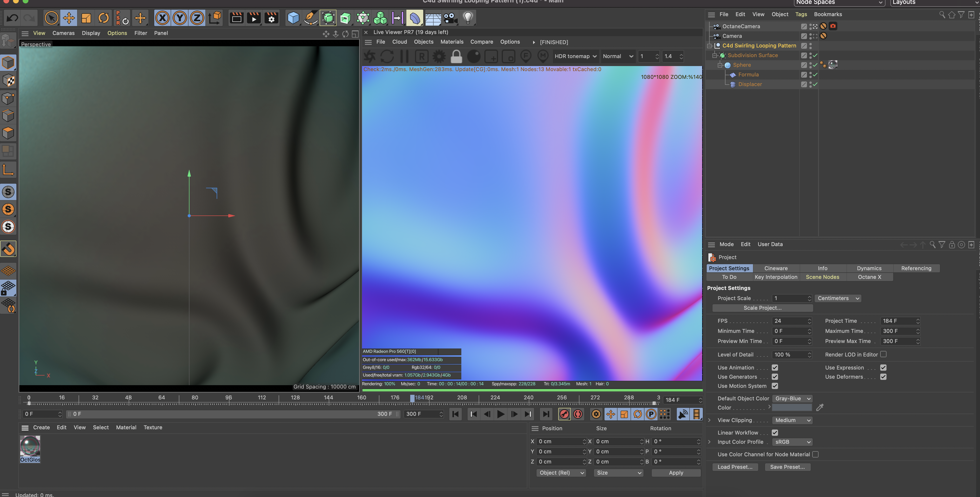Click the default object Color swatch
The width and height of the screenshot is (980, 497).
pyautogui.click(x=792, y=408)
